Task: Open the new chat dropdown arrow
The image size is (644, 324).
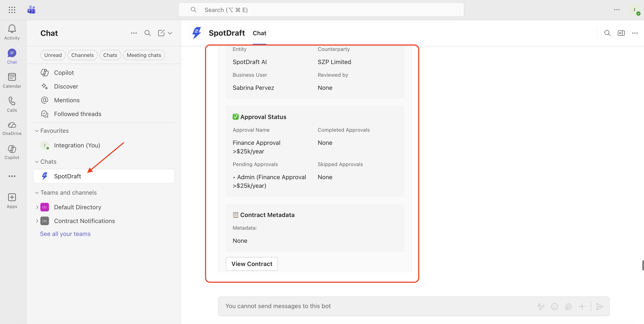Action: tap(170, 33)
